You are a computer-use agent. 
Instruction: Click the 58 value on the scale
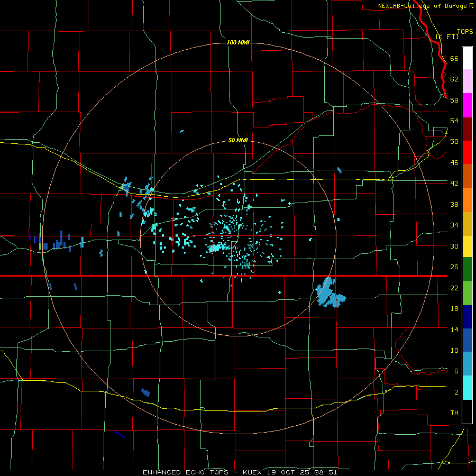point(454,100)
